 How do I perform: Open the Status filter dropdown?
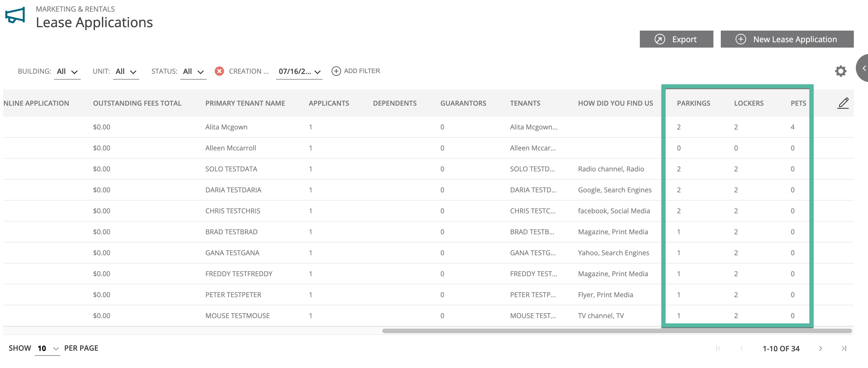pos(193,71)
